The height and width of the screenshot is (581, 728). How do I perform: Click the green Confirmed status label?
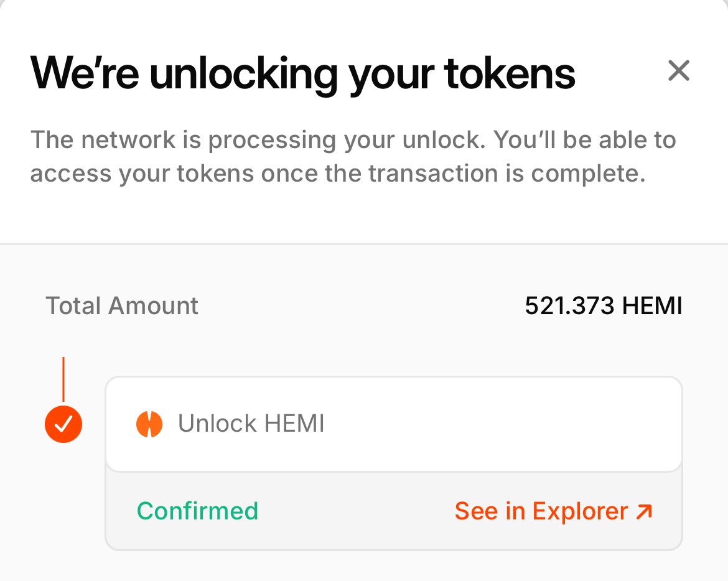coord(197,511)
